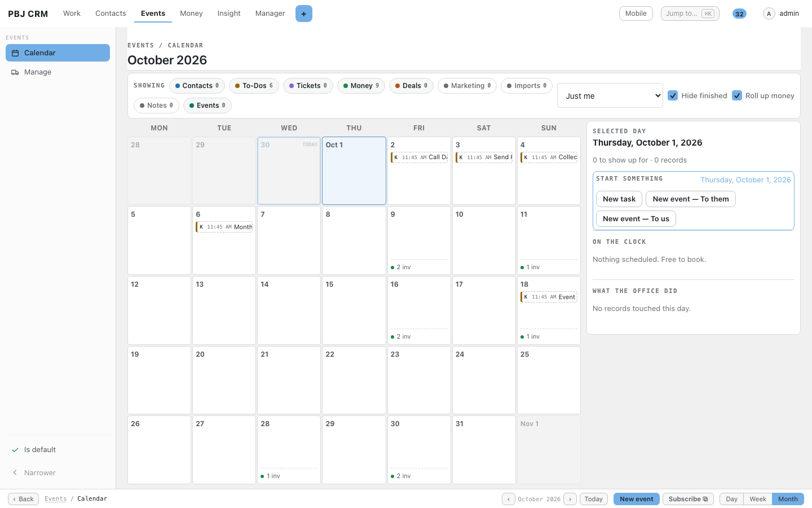Click New event — To them

coord(691,199)
